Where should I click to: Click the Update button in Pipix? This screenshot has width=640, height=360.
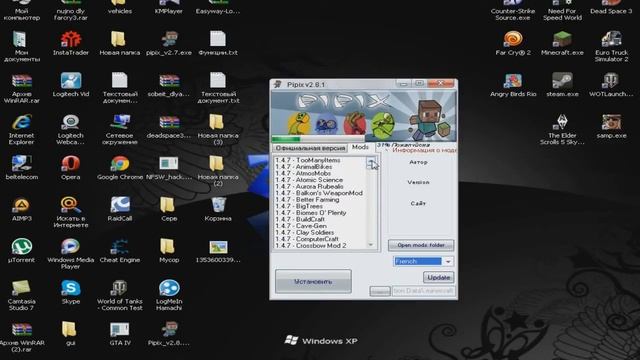coord(438,278)
